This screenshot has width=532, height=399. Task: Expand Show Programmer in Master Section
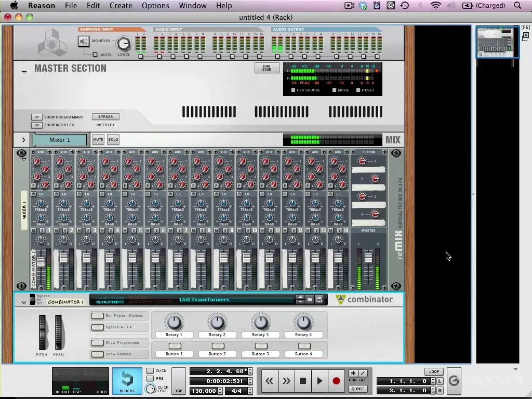tap(37, 117)
